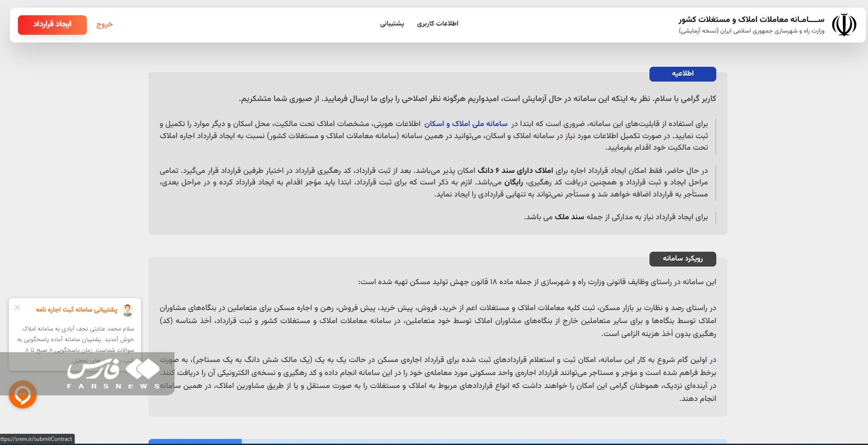Log out using the خروج link
868x445 pixels.
tap(104, 25)
